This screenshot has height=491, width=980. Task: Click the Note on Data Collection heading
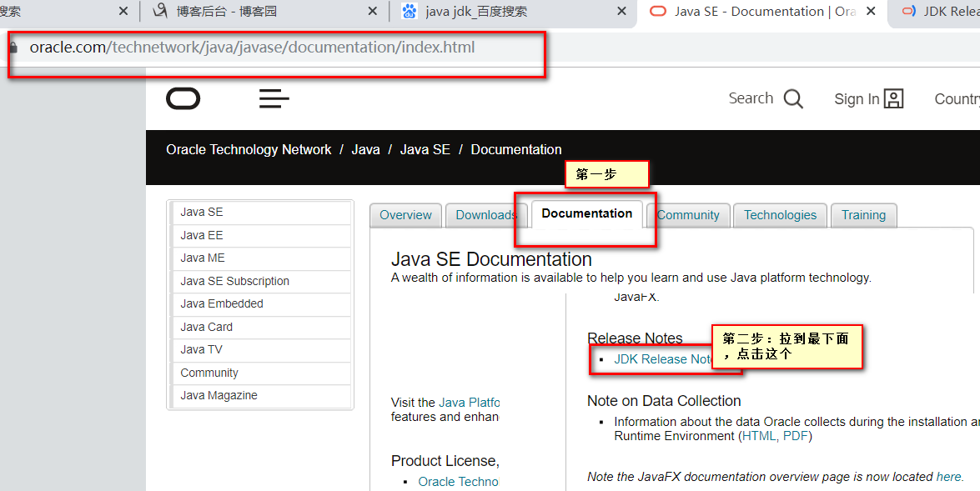pos(664,401)
